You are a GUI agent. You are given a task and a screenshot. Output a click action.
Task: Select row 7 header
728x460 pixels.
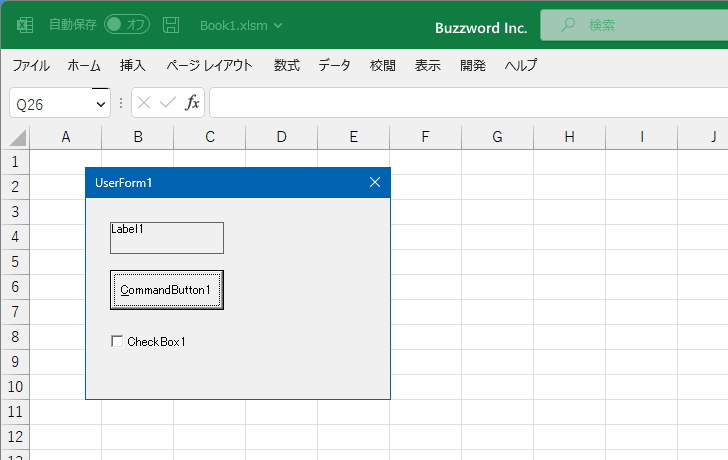(x=15, y=312)
